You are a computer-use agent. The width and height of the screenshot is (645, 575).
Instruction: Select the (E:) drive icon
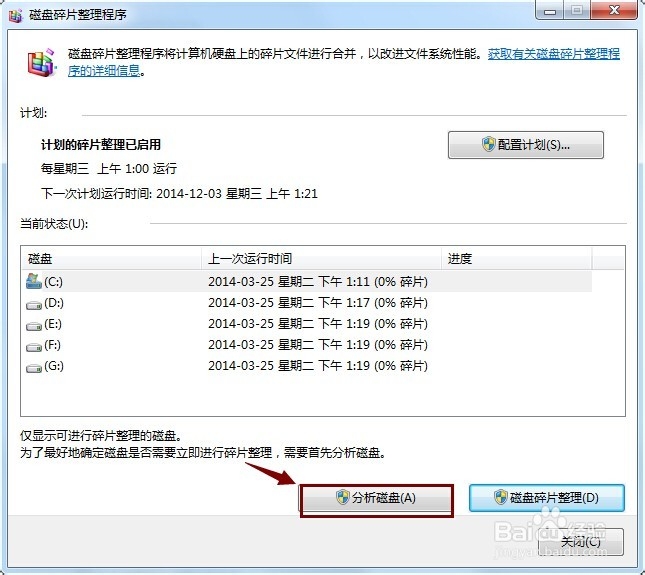coord(34,325)
